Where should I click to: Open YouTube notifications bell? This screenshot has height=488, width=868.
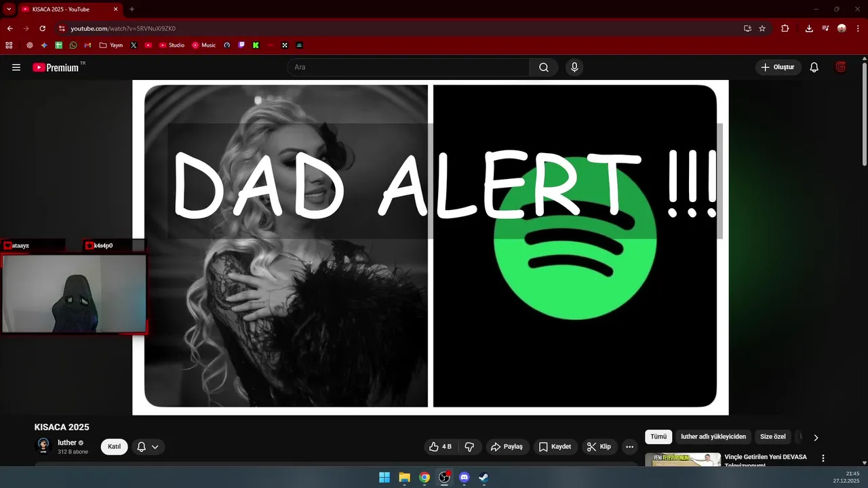click(814, 67)
